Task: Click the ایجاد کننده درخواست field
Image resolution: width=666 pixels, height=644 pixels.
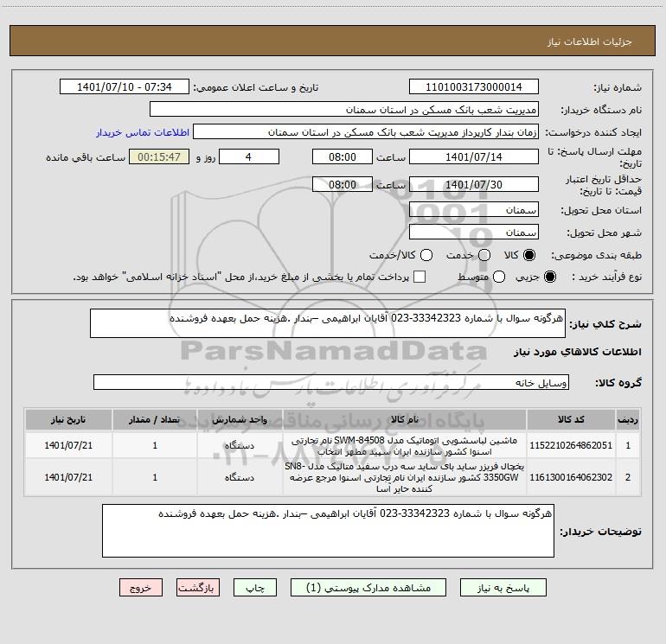Action: pos(366,131)
